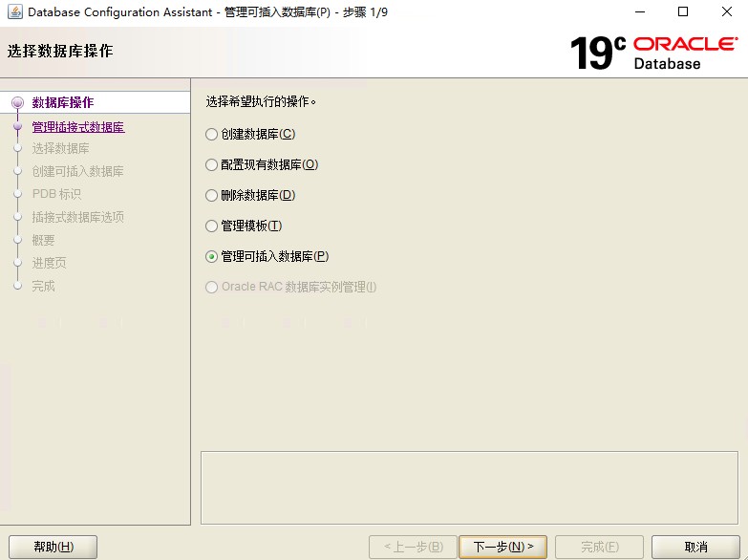Click the Java application icon in title bar
The height and width of the screenshot is (560, 748).
point(14,11)
